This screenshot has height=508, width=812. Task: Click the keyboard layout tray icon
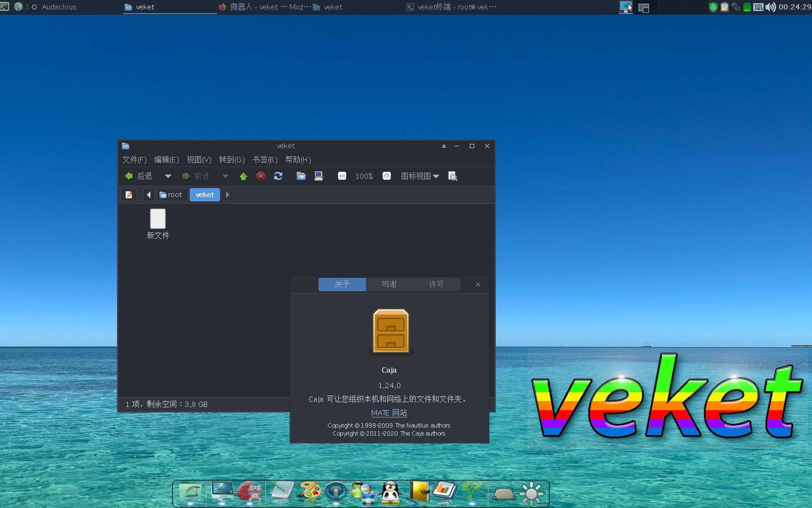tap(758, 7)
